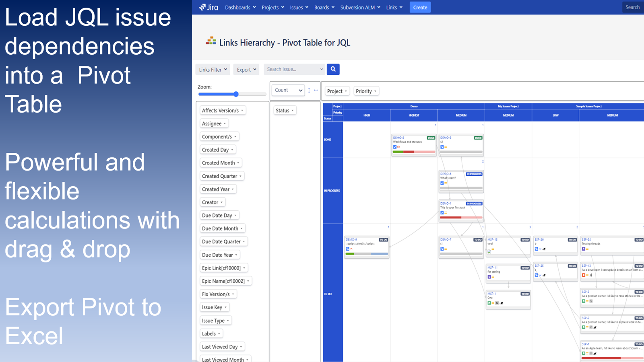Open issue card MSP-11
The height and width of the screenshot is (362, 644).
[x=508, y=273]
